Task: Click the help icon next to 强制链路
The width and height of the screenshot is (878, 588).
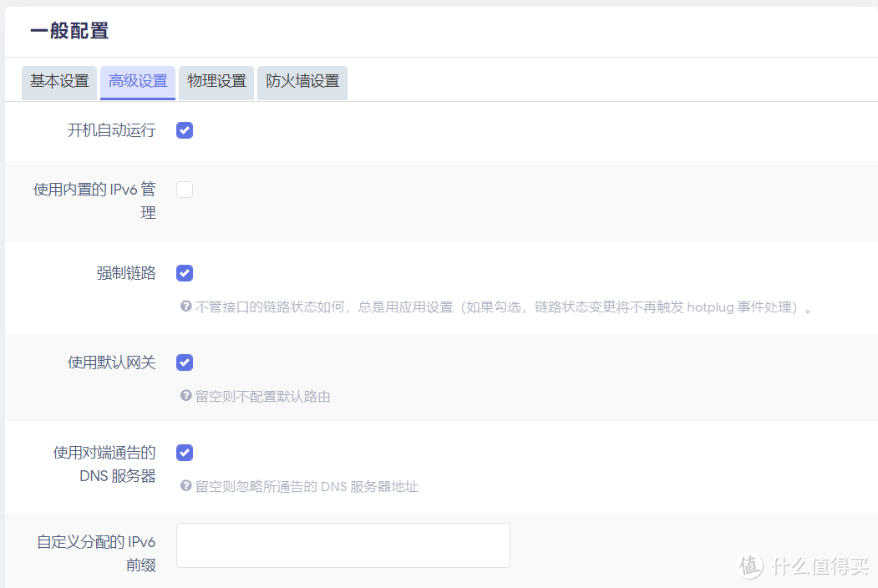Action: pos(185,307)
